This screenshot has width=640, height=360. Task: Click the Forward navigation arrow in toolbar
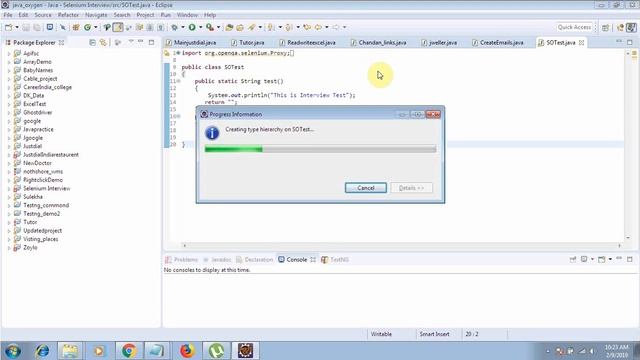point(336,27)
